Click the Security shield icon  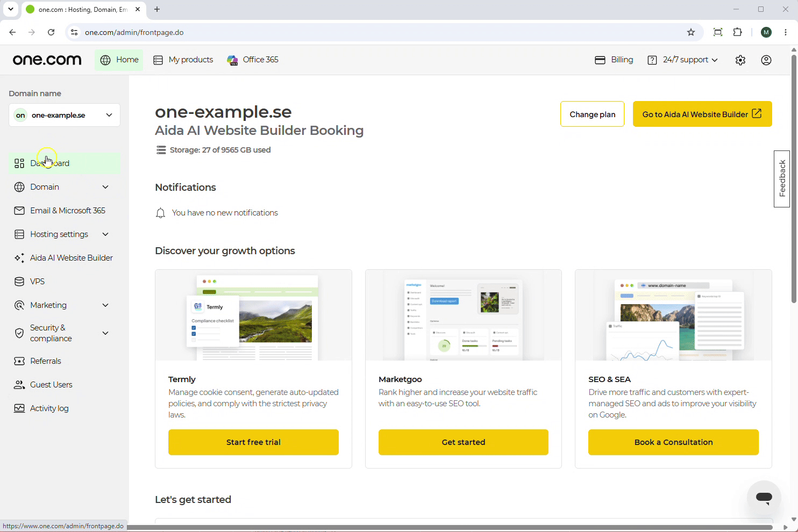tap(19, 333)
